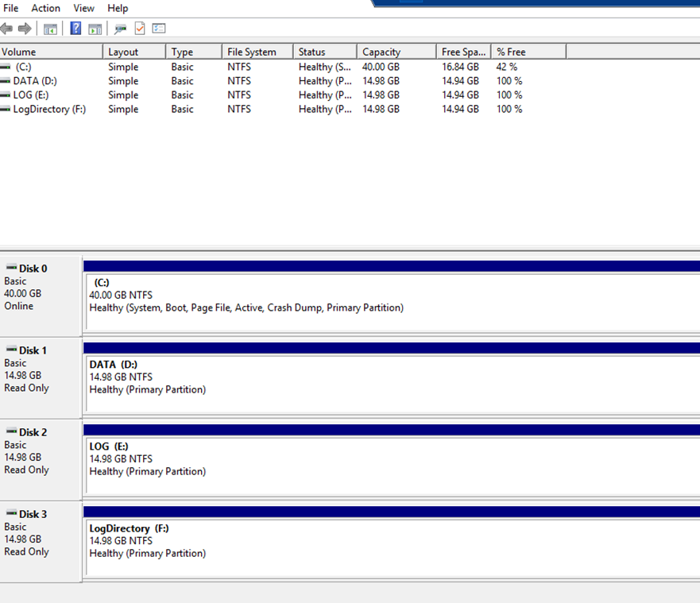
Task: Click the Refresh disk toolbar icon
Action: pos(120,29)
